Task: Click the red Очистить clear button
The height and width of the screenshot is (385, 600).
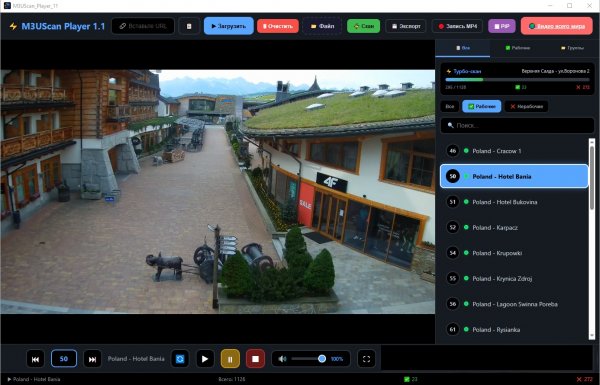Action: 278,26
